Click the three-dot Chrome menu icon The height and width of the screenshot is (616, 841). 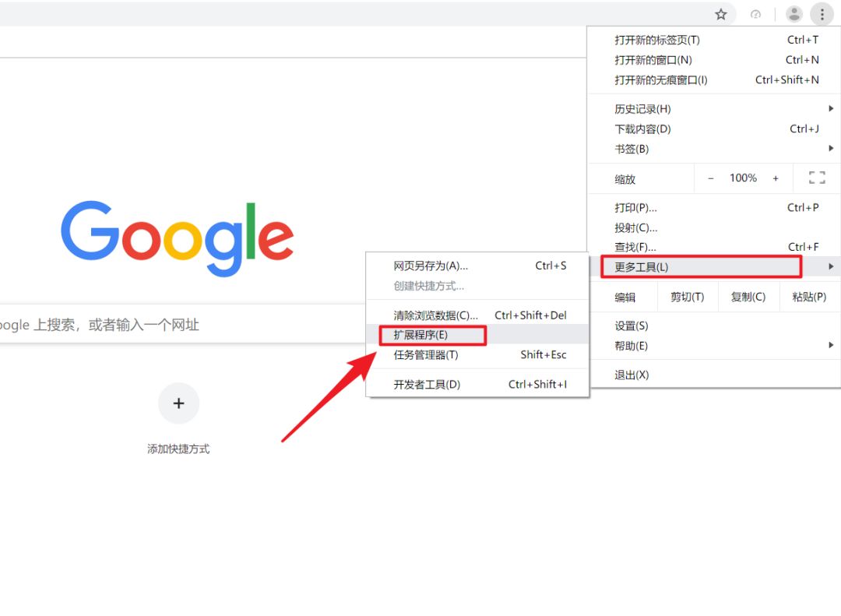[822, 15]
